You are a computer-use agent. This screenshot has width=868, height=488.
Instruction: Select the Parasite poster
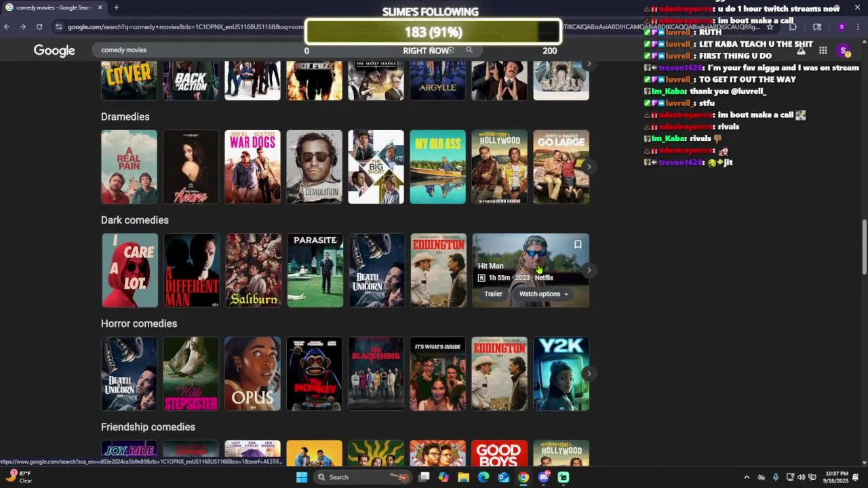[x=315, y=270]
